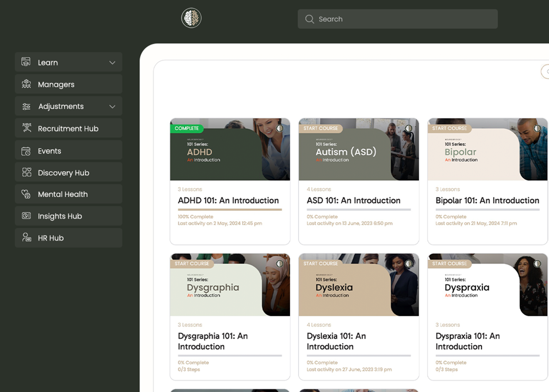549x392 pixels.
Task: Click the HR Hub person icon
Action: pos(26,238)
